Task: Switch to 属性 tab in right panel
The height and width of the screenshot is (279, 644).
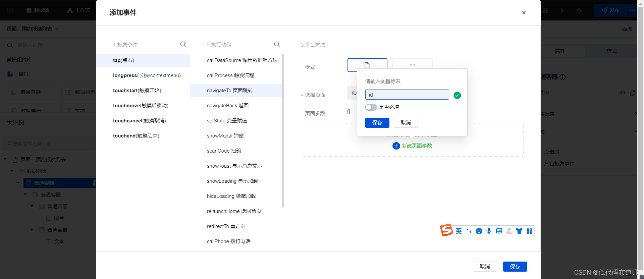Action: click(560, 51)
